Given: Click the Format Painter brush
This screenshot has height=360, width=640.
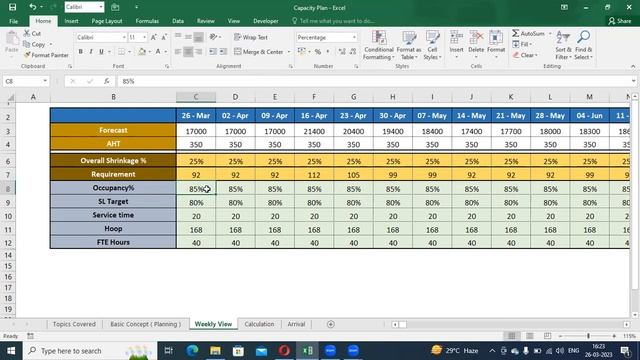Looking at the screenshot, I should coord(27,55).
